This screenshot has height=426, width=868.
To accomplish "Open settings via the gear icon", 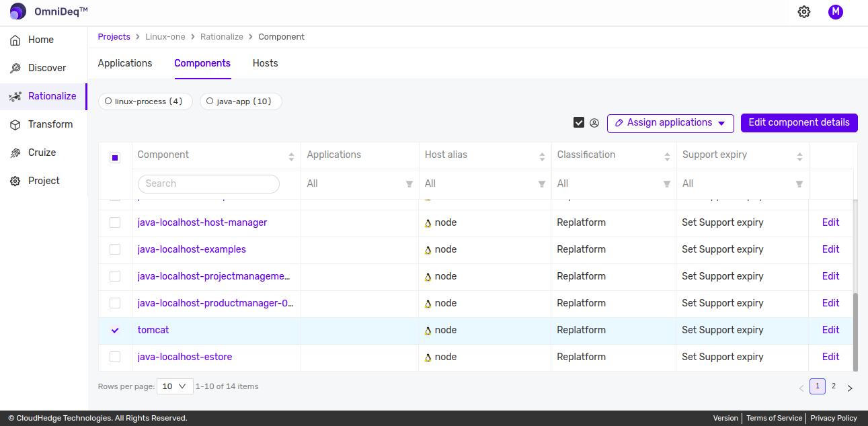I will 804,11.
